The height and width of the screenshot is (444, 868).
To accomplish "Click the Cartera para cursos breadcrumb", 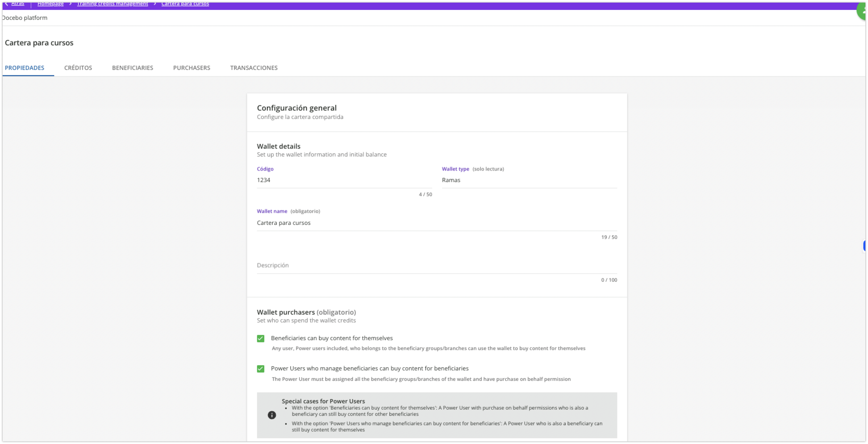I will click(185, 4).
